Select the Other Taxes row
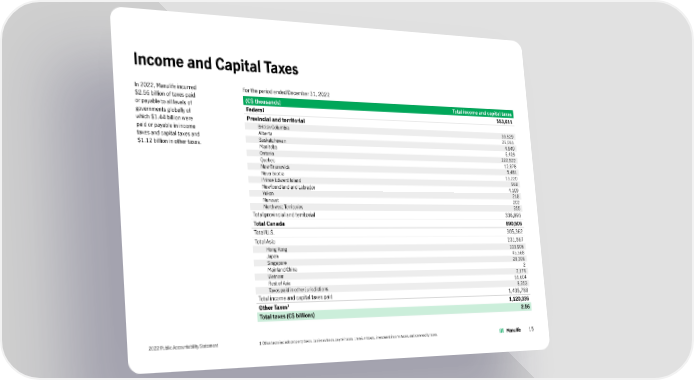 [394, 307]
